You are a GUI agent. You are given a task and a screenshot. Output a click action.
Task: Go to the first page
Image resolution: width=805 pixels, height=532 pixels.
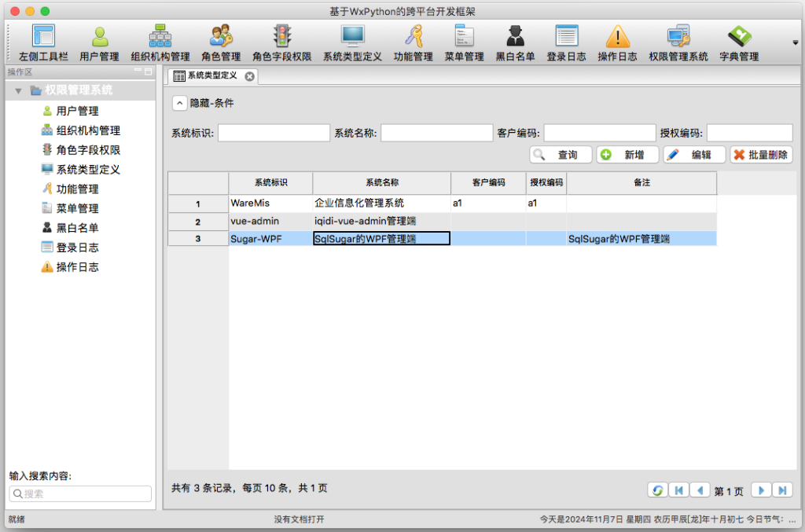click(678, 490)
